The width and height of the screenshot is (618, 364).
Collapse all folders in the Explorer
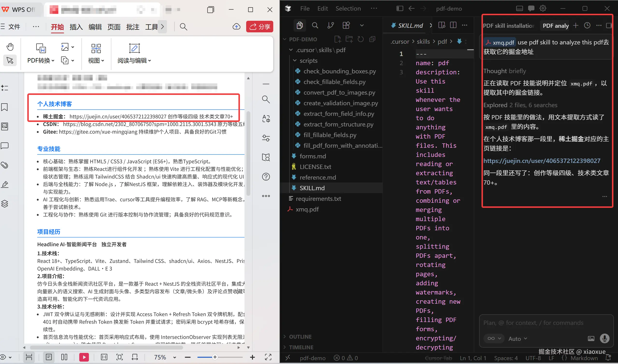point(372,39)
